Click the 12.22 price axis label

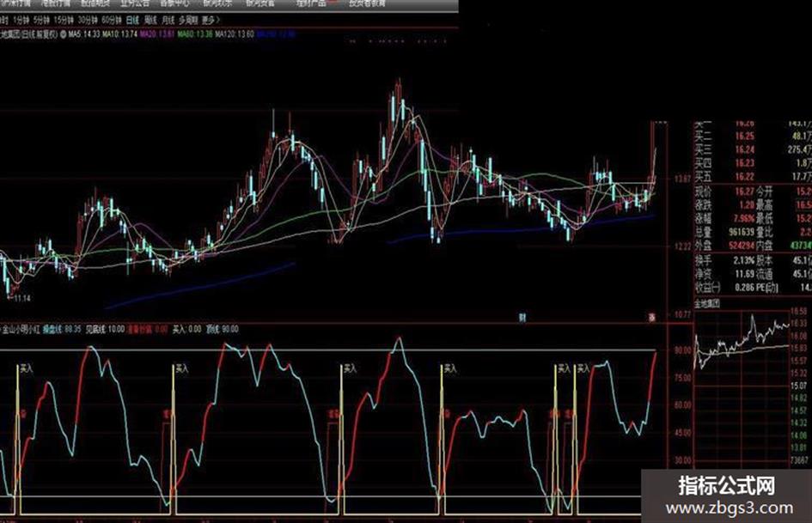[x=682, y=246]
